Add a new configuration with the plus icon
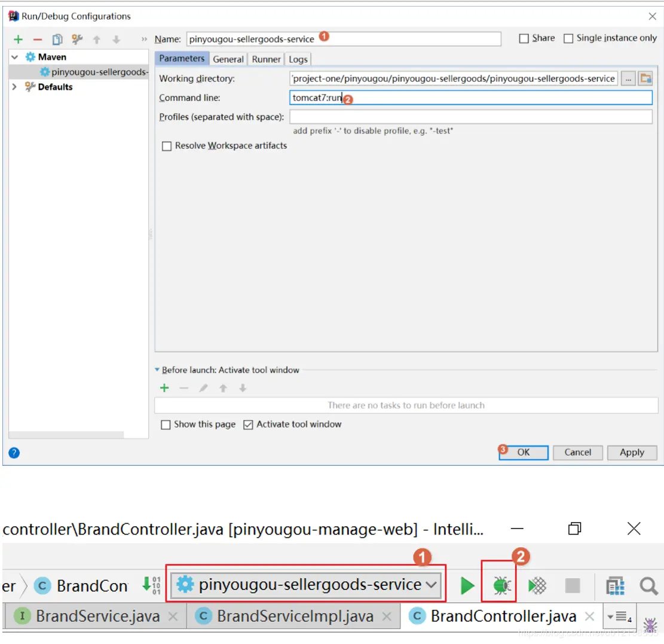This screenshot has height=644, width=664. (x=18, y=39)
